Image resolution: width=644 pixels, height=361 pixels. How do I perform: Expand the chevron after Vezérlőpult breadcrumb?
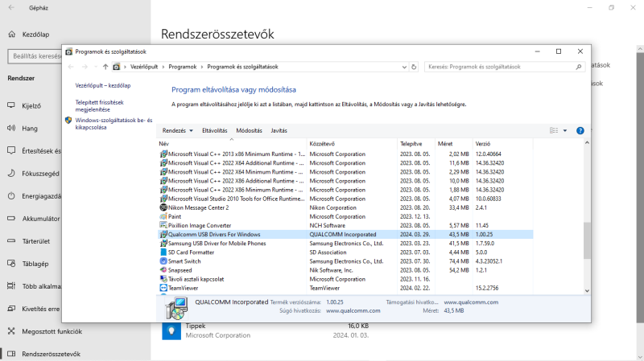coord(163,67)
